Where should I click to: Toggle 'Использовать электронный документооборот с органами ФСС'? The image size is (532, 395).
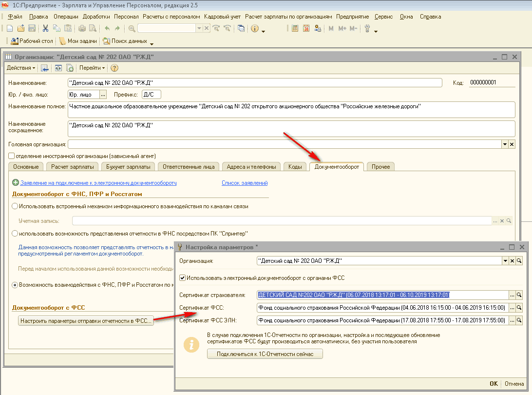pyautogui.click(x=183, y=278)
